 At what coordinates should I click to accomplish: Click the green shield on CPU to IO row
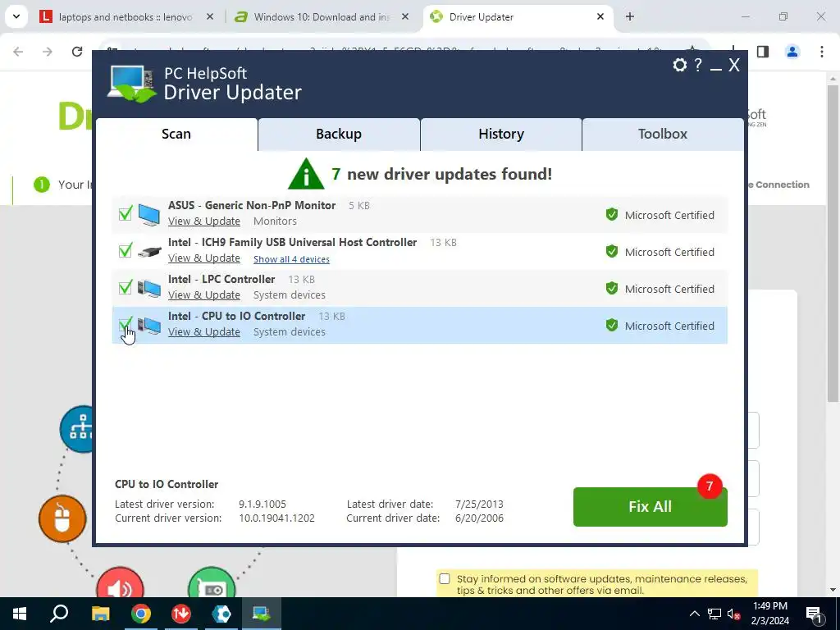point(612,325)
